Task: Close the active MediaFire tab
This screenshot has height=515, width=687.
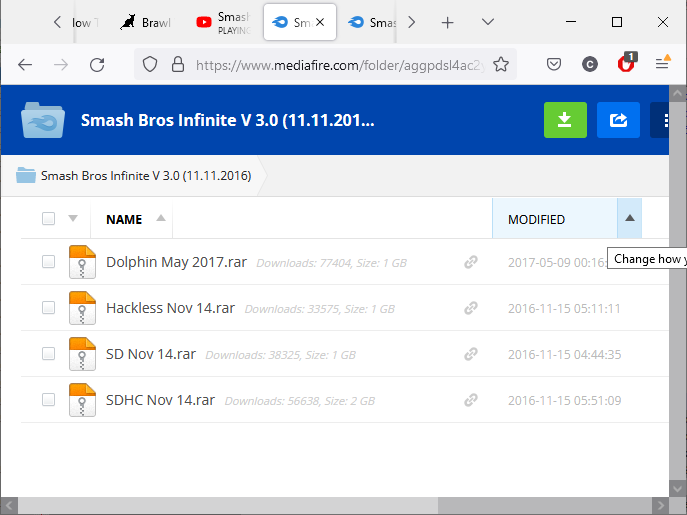Action: point(320,22)
